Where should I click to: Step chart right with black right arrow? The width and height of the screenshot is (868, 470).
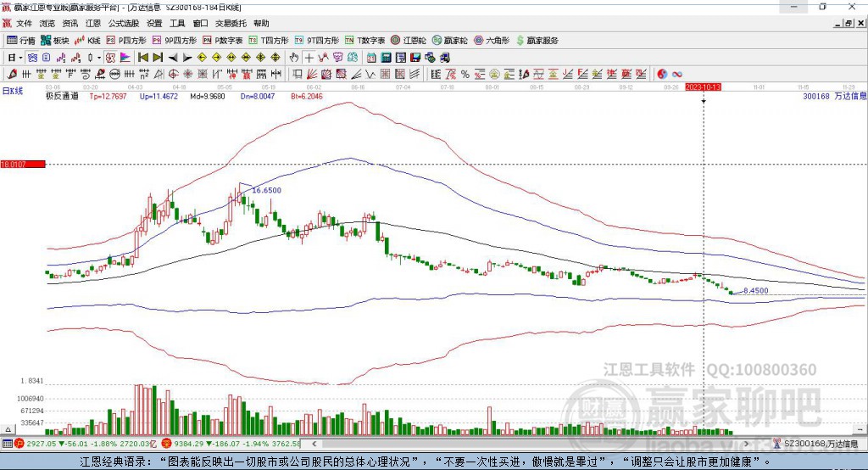[x=187, y=58]
